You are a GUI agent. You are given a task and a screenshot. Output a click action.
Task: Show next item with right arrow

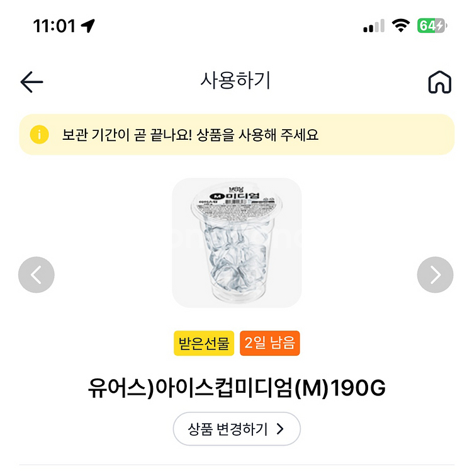coord(435,275)
